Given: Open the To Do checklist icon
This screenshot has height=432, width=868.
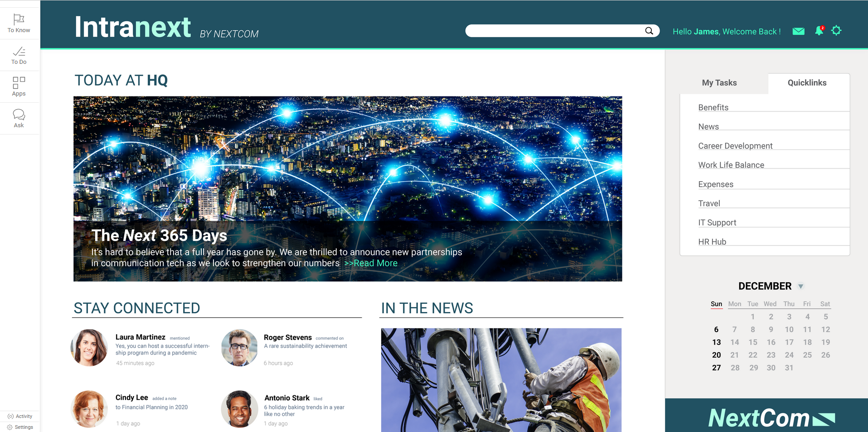Looking at the screenshot, I should 19,51.
